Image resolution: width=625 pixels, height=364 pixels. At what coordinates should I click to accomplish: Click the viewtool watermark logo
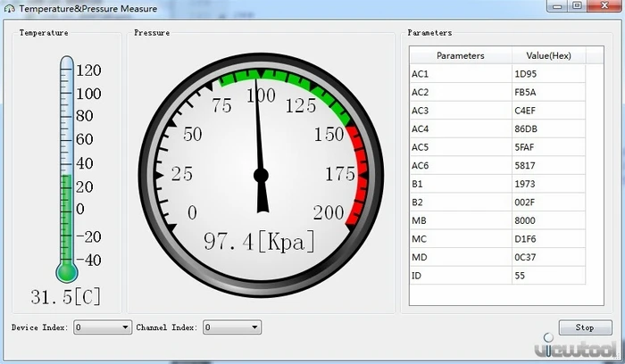pyautogui.click(x=577, y=347)
